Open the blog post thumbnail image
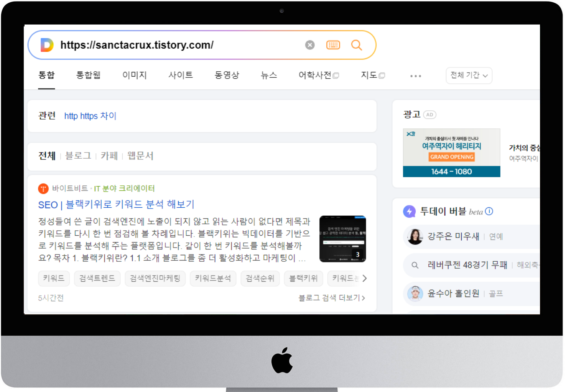The width and height of the screenshot is (566, 392). [x=343, y=239]
